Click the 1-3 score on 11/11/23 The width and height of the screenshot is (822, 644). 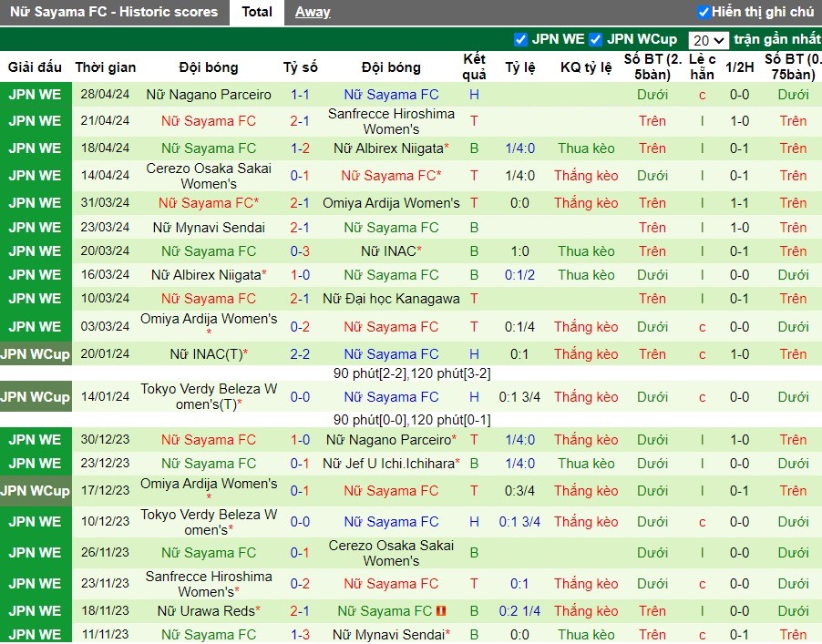click(300, 635)
